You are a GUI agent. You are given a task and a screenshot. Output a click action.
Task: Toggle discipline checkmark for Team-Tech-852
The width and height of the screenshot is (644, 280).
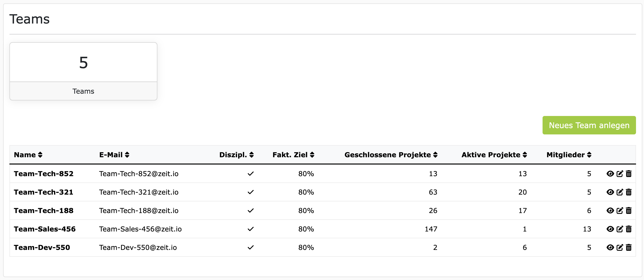(251, 173)
